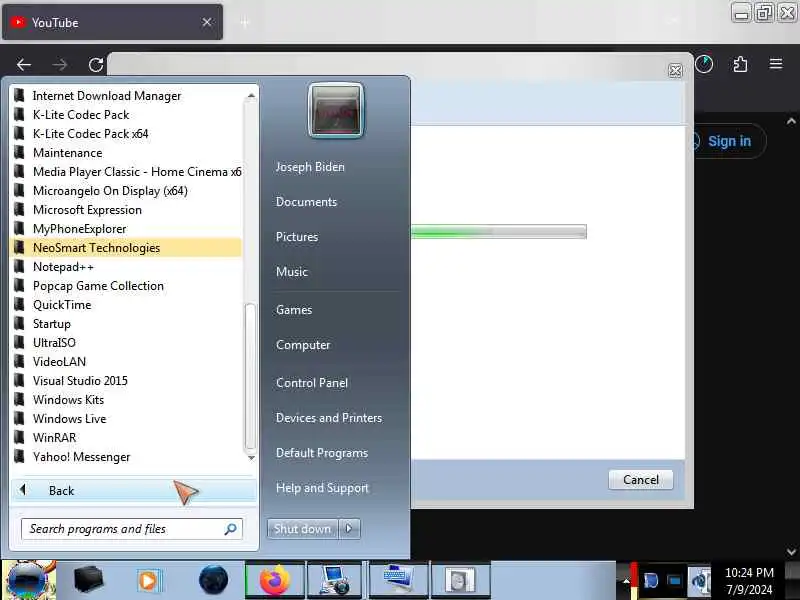Reload the browser page
The height and width of the screenshot is (600, 800).
tap(96, 65)
